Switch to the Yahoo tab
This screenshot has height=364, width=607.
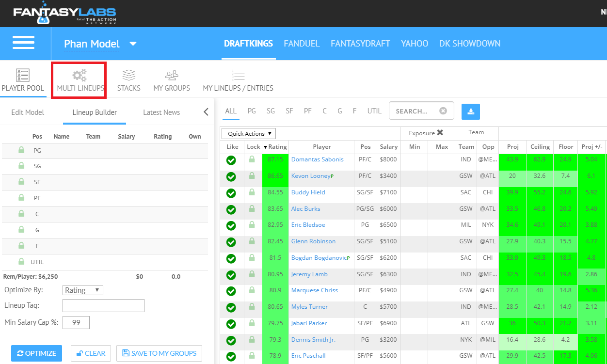(415, 43)
